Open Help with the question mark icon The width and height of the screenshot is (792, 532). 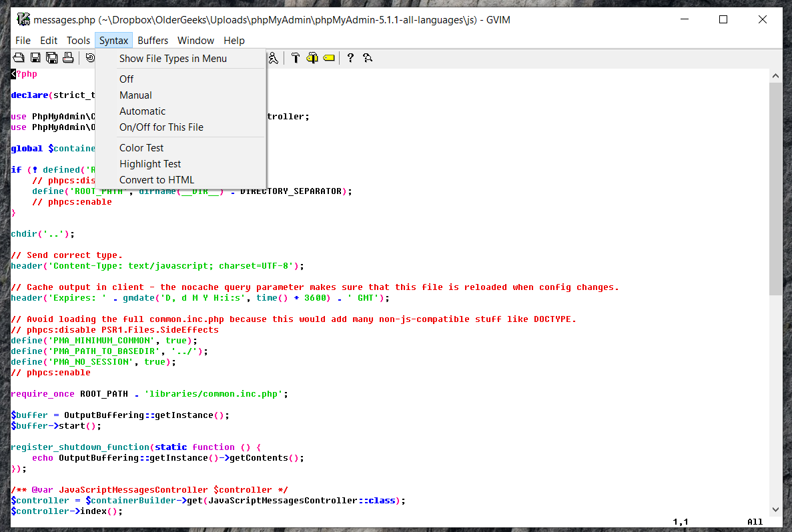click(x=350, y=58)
